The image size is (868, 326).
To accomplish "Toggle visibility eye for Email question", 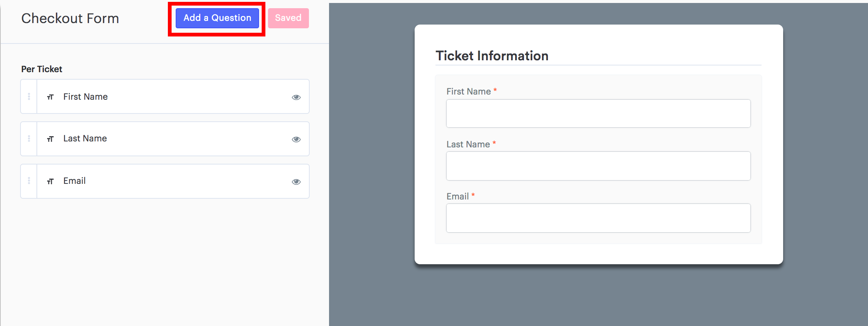I will click(x=296, y=182).
